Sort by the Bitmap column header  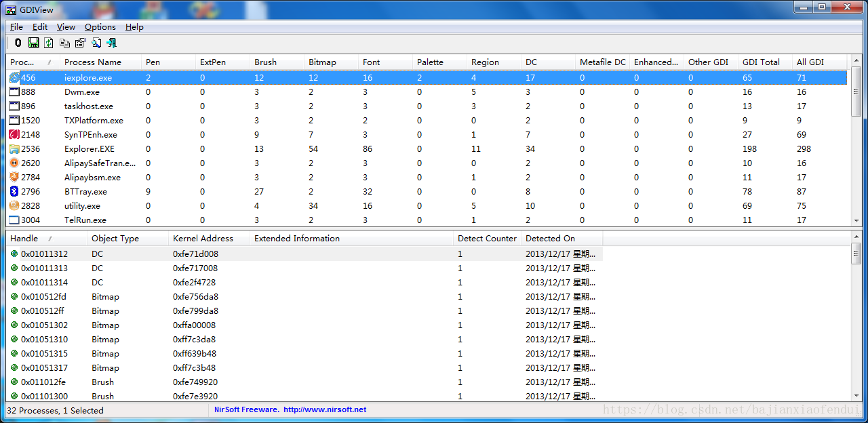pos(331,62)
